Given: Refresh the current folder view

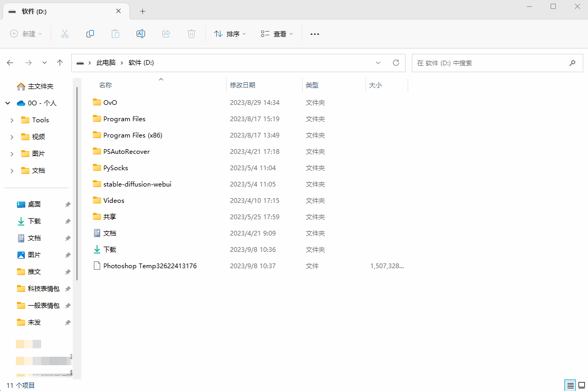Looking at the screenshot, I should coord(396,63).
